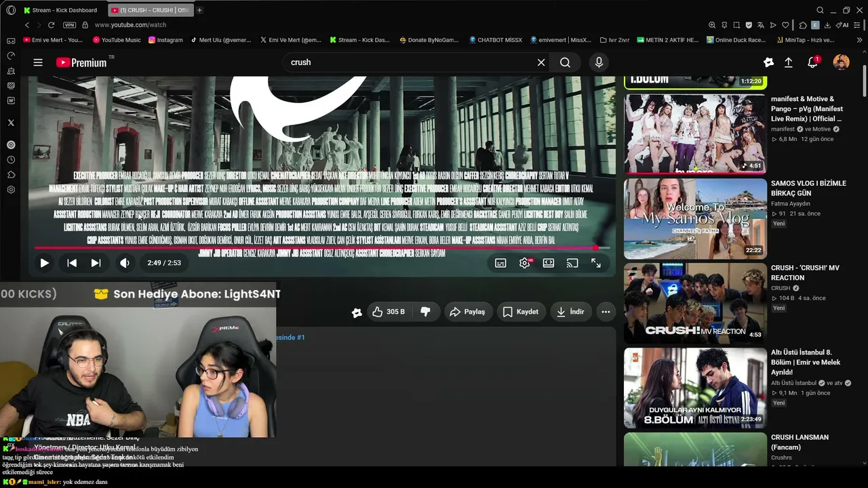Play the paused video

[44, 263]
